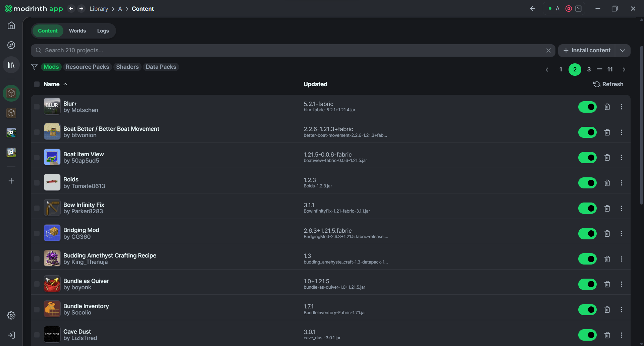Switch to the Worlds tab
The width and height of the screenshot is (644, 346).
(x=77, y=31)
